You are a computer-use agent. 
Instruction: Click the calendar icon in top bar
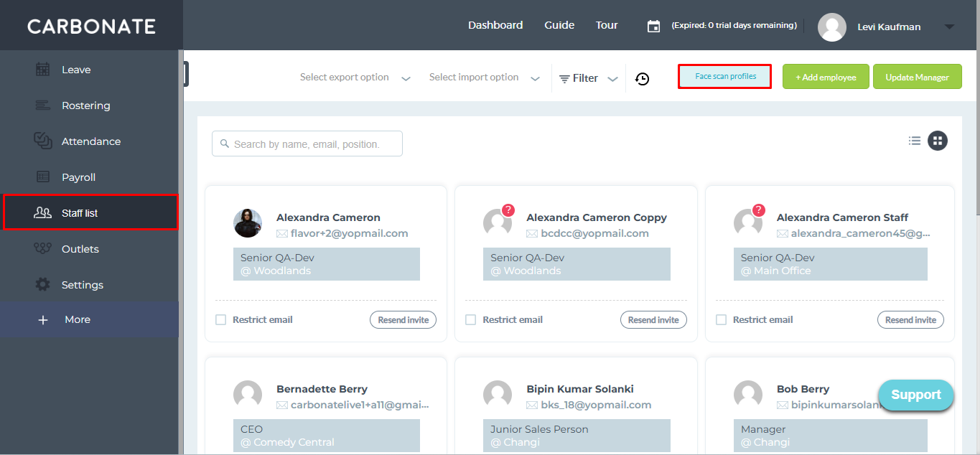click(653, 26)
